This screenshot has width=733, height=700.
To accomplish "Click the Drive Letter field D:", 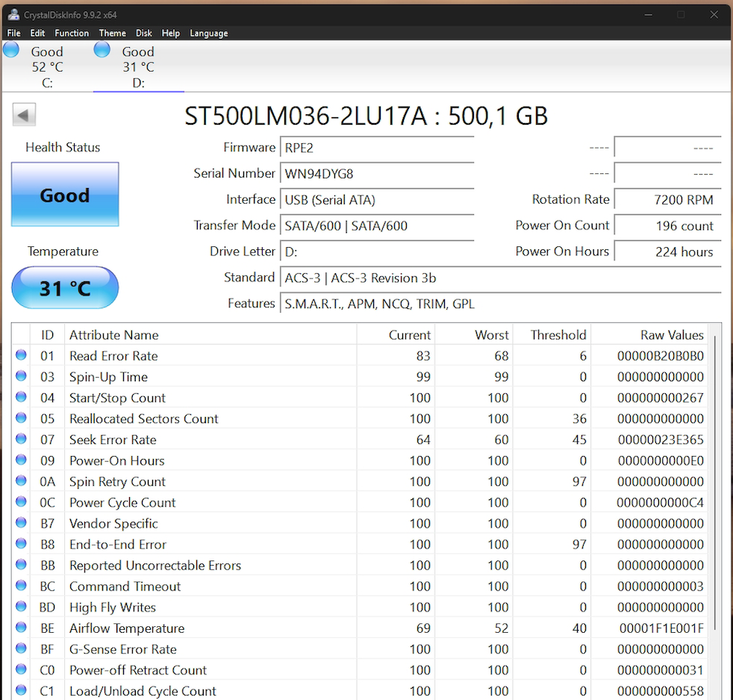I will point(377,252).
